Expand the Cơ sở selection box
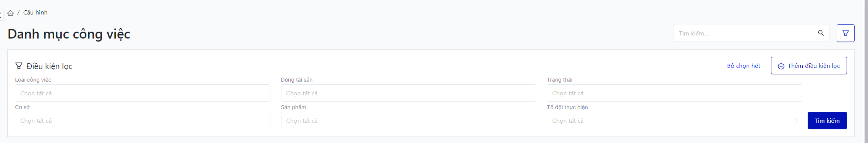Image resolution: width=868 pixels, height=143 pixels. [x=142, y=121]
